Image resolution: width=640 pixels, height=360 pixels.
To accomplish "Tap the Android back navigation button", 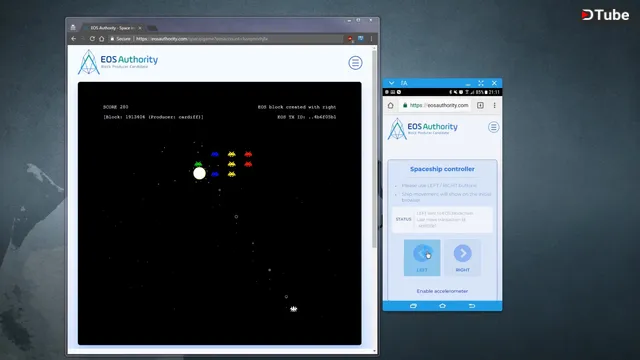I will click(472, 306).
